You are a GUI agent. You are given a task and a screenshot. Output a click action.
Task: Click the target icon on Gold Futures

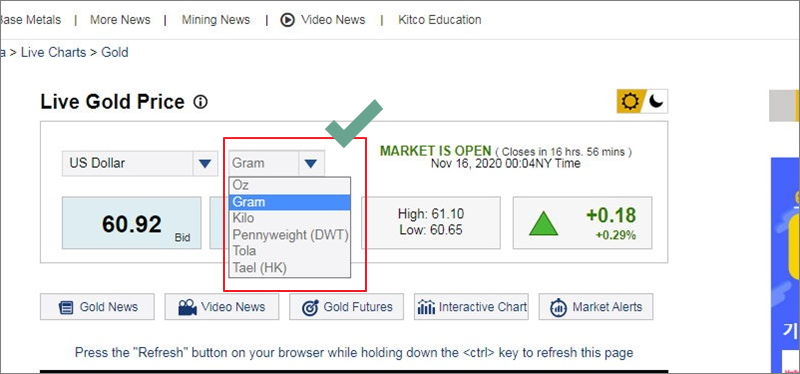point(310,308)
